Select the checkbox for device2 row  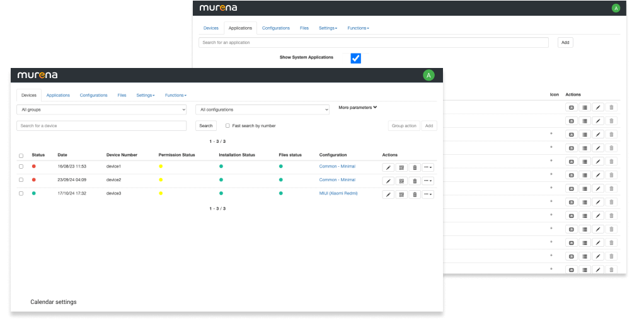point(21,180)
